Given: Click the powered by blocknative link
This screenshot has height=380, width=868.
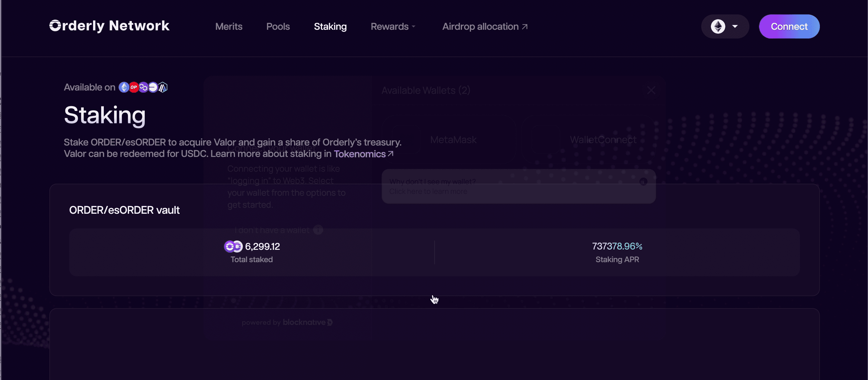Looking at the screenshot, I should 287,322.
